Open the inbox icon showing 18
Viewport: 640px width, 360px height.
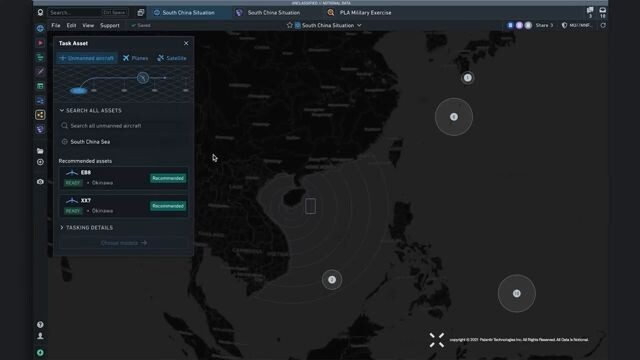pyautogui.click(x=602, y=12)
